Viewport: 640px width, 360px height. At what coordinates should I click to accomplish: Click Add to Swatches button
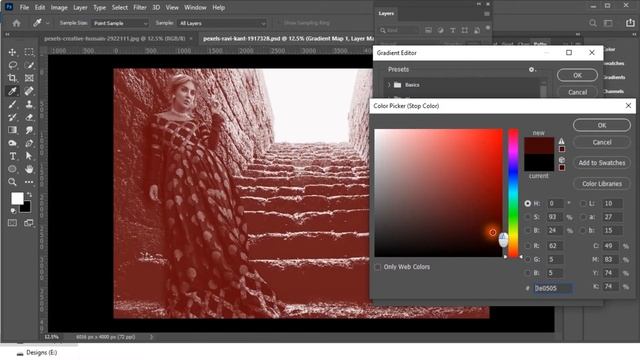point(602,163)
